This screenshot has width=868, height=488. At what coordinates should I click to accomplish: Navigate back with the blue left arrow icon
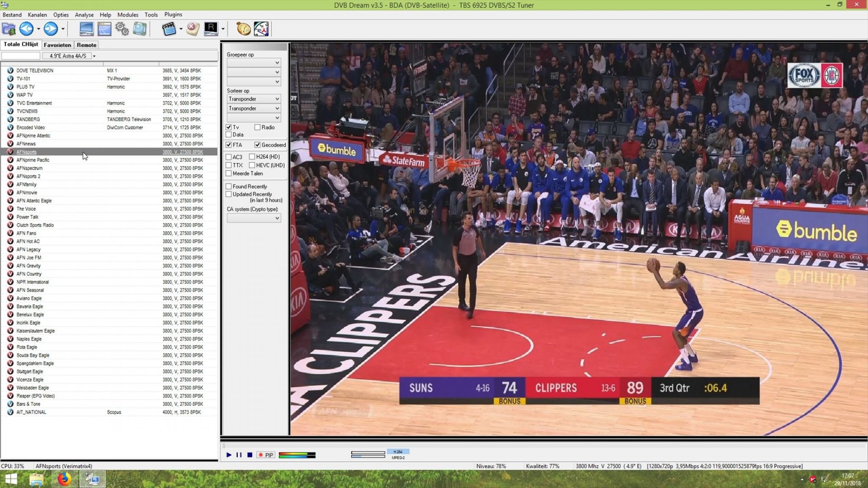(26, 29)
